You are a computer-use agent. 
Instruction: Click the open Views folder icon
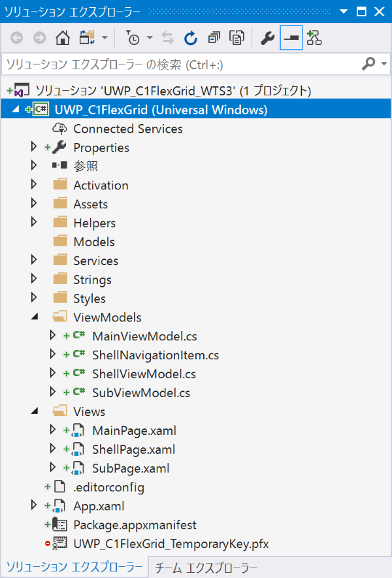(59, 411)
